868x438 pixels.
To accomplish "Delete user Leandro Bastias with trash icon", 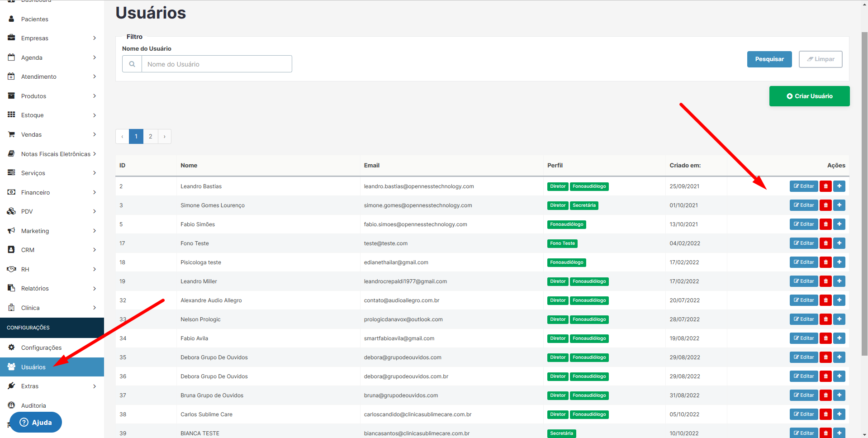I will coord(825,186).
